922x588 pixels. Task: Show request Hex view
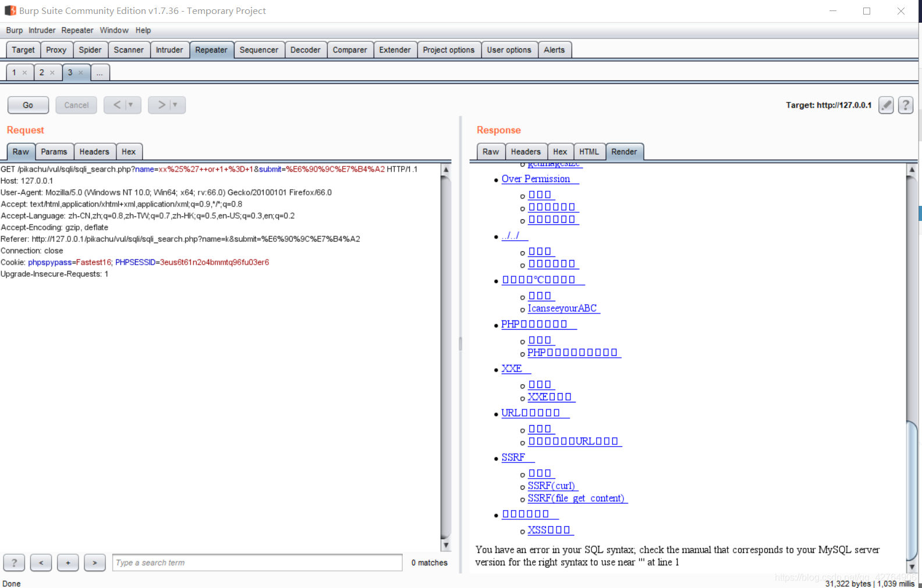coord(129,152)
